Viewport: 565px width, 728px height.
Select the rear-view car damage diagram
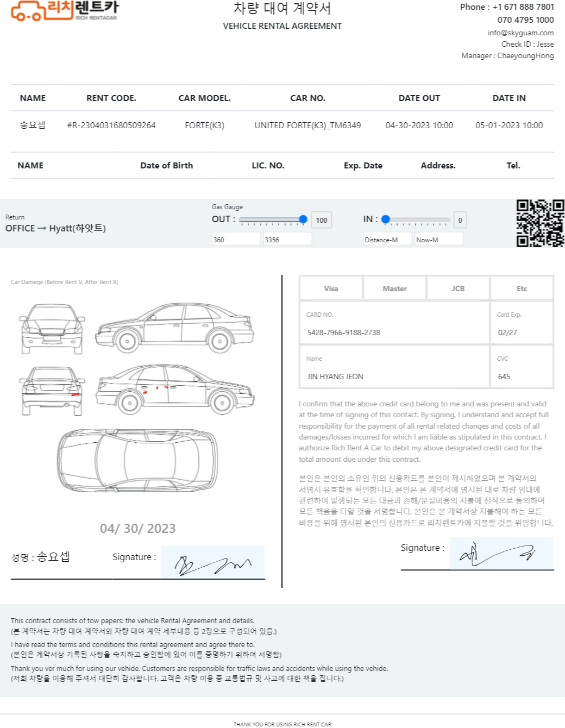click(x=52, y=391)
